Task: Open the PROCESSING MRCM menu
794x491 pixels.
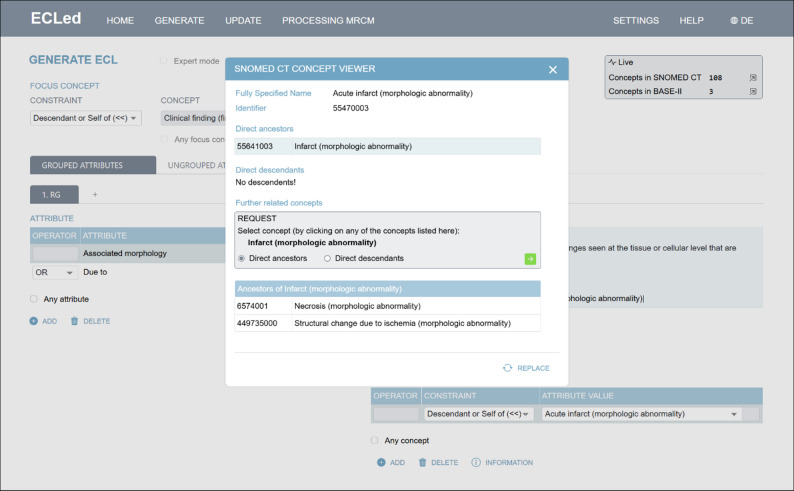Action: 328,21
